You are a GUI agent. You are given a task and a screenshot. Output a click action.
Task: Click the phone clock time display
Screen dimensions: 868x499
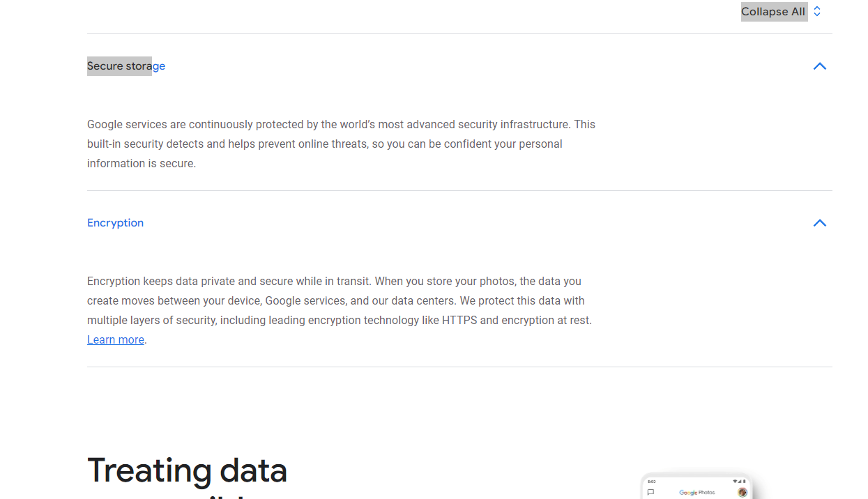(x=651, y=482)
